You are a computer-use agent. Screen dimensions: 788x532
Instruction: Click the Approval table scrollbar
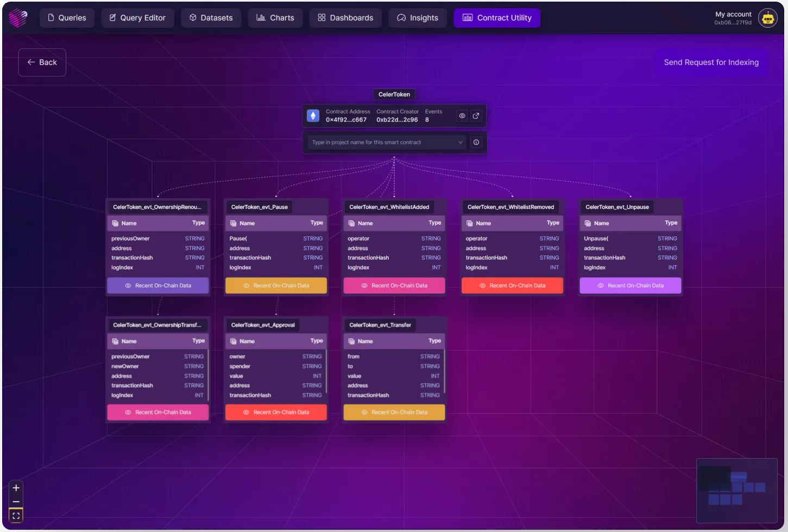point(326,371)
